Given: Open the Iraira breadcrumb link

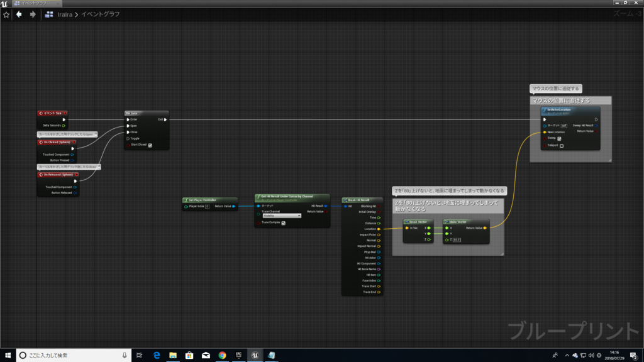Looking at the screenshot, I should click(65, 14).
